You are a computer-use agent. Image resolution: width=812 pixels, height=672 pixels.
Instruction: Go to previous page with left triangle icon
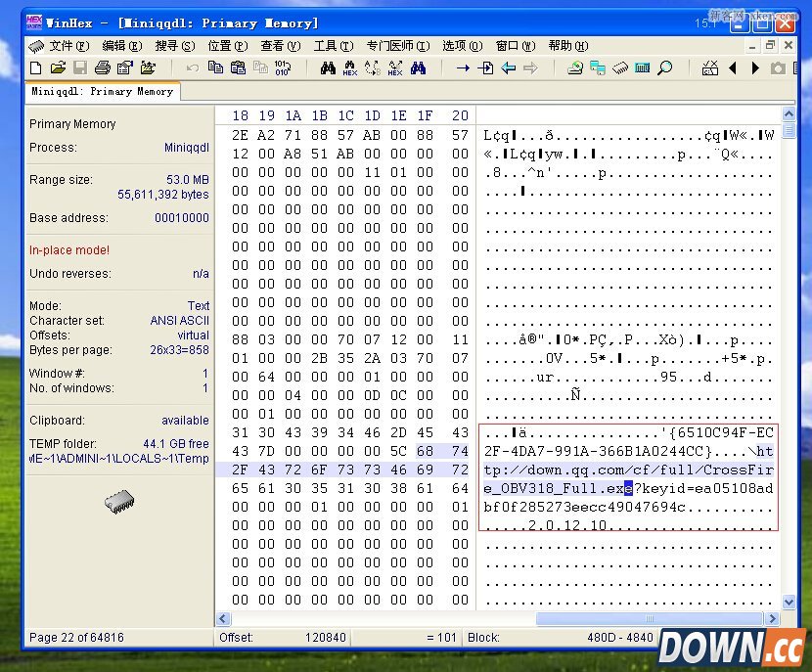point(733,67)
